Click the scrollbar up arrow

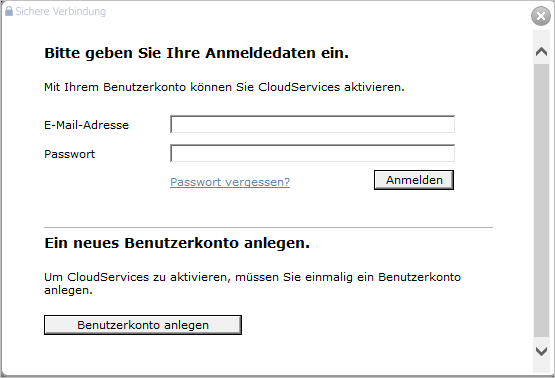pos(541,52)
